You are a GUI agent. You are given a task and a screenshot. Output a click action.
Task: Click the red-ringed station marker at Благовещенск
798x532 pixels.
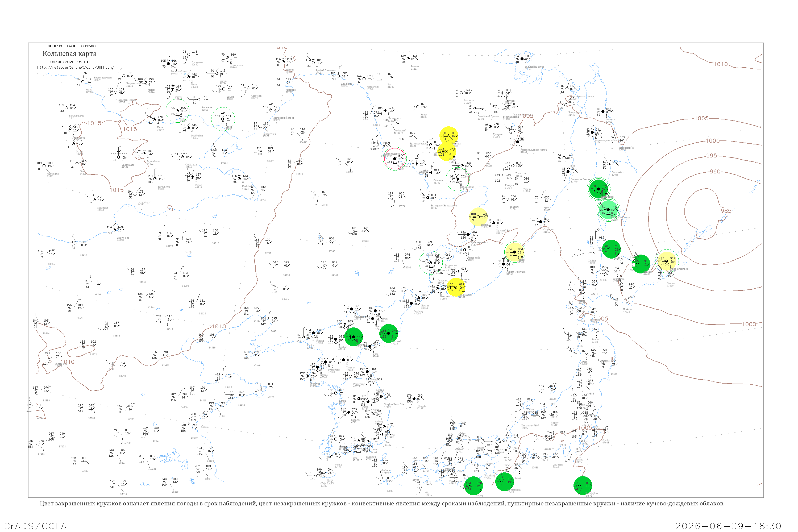(394, 159)
